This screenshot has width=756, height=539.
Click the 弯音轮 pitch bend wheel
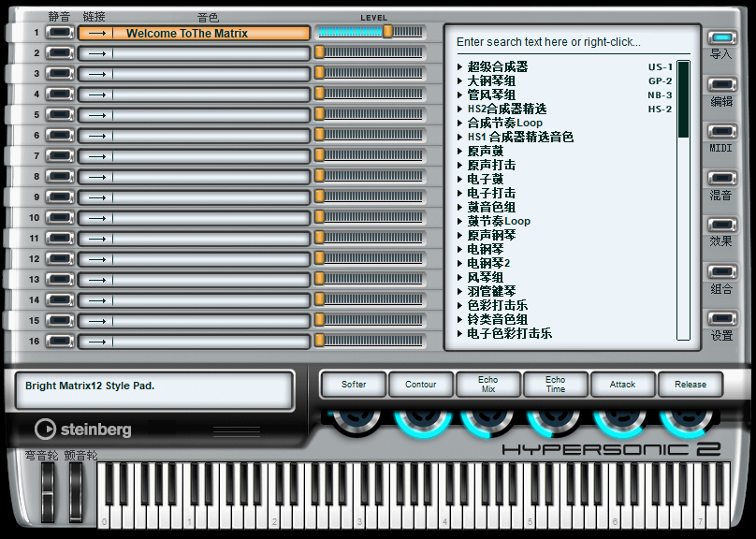click(x=47, y=492)
